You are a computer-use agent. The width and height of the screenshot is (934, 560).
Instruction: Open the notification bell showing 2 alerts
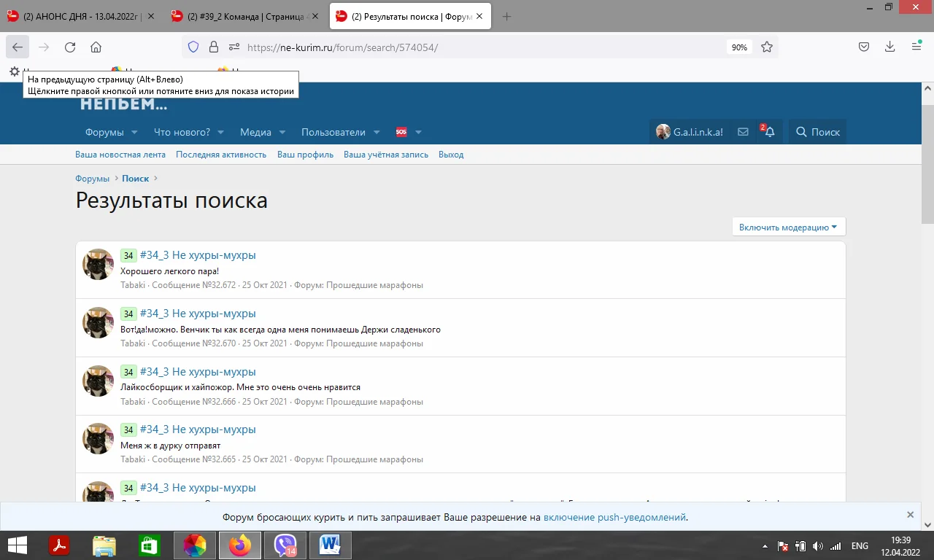click(769, 132)
